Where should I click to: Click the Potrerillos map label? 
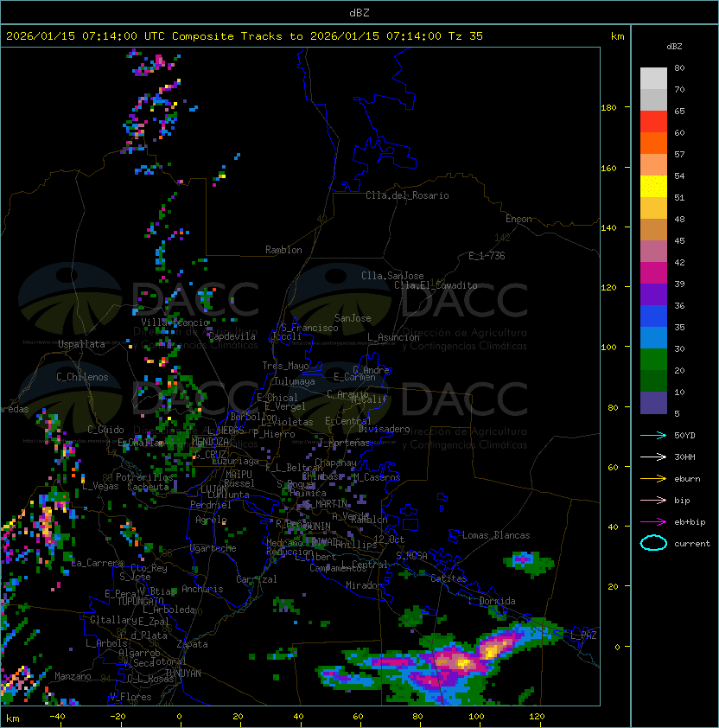144,476
